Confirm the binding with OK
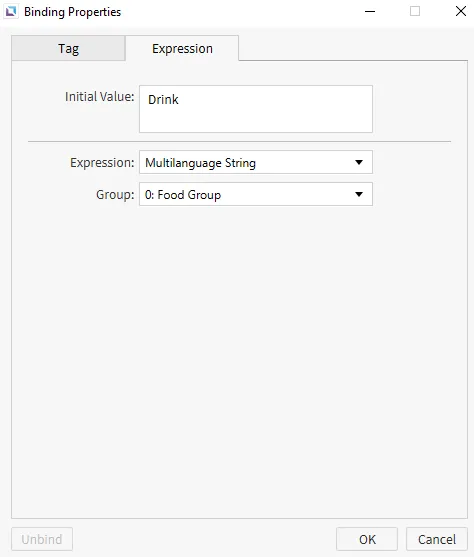This screenshot has height=557, width=474. click(367, 539)
